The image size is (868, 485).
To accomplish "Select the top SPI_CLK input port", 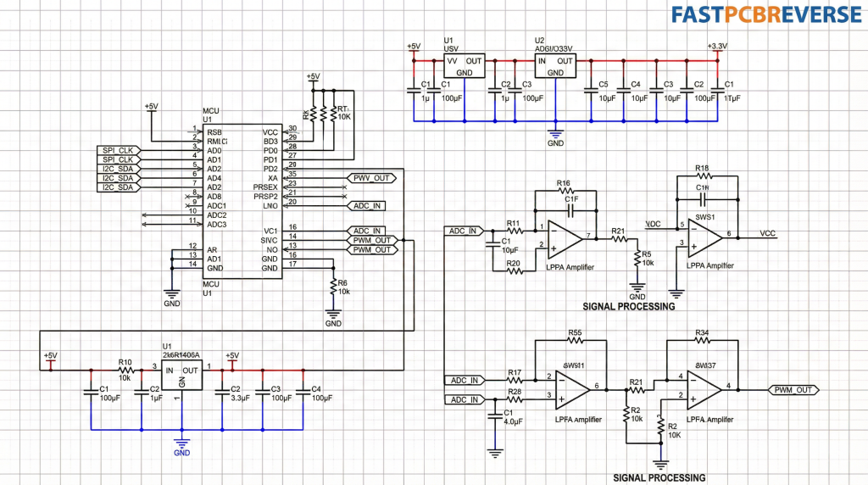I will (x=119, y=150).
